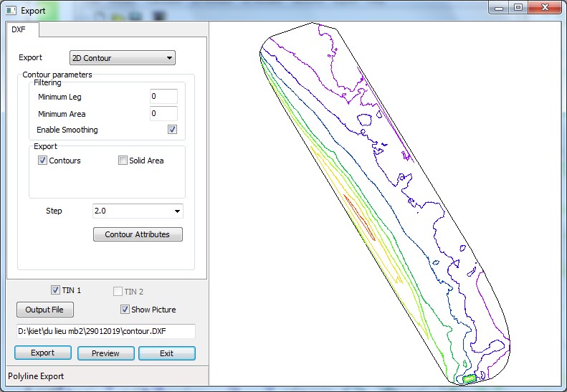The width and height of the screenshot is (567, 392).
Task: Click the contour preview picture
Action: pyautogui.click(x=385, y=204)
